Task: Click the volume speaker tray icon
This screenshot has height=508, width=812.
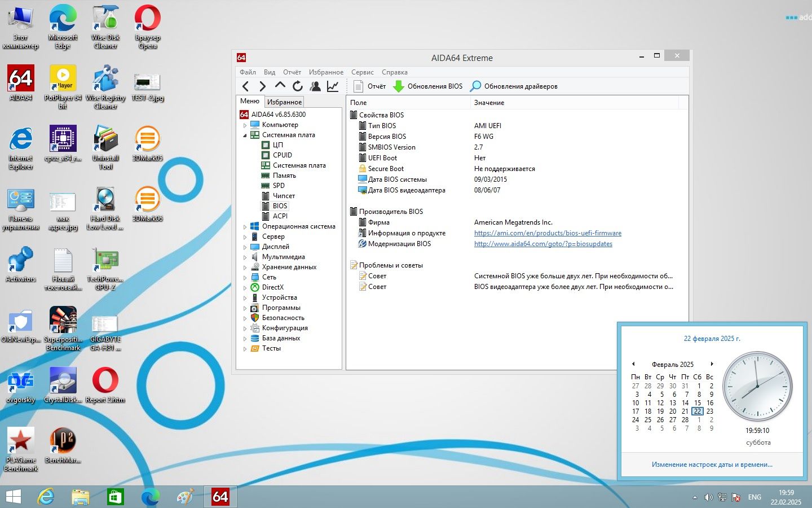Action: pos(708,497)
